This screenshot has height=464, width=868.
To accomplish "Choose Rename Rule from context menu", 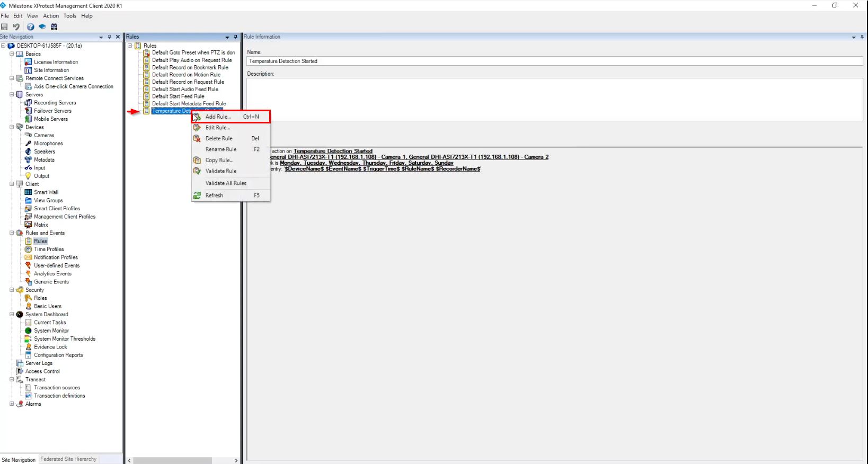I will [231, 149].
